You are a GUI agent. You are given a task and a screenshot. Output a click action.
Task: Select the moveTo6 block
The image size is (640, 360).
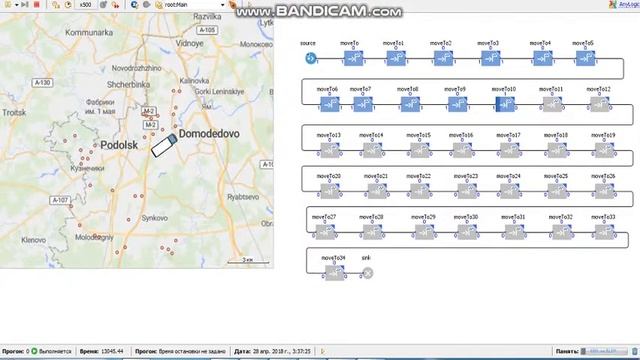click(330, 104)
